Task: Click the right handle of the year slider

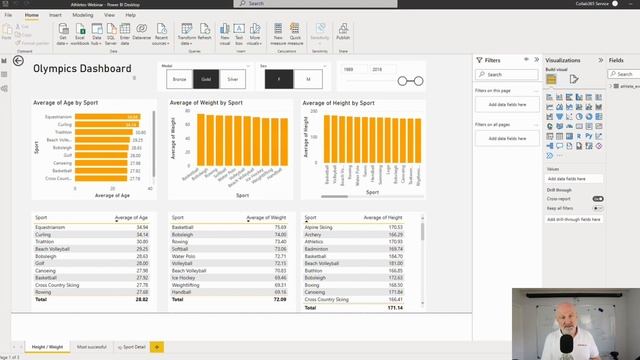Action: point(418,81)
